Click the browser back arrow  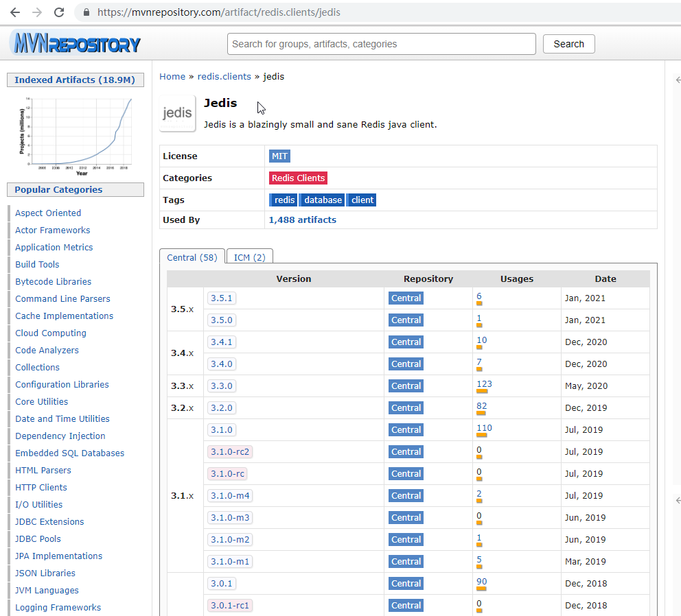tap(14, 12)
